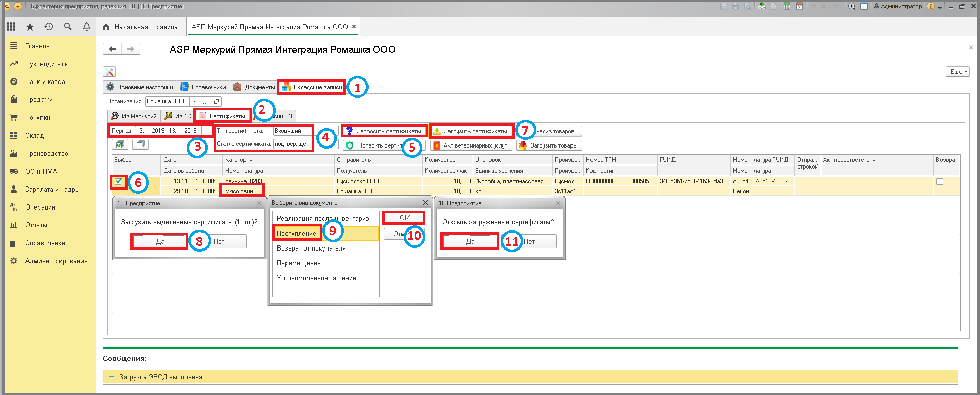Click the uncheck-all rows icon under Период
This screenshot has height=395, width=980.
(140, 144)
